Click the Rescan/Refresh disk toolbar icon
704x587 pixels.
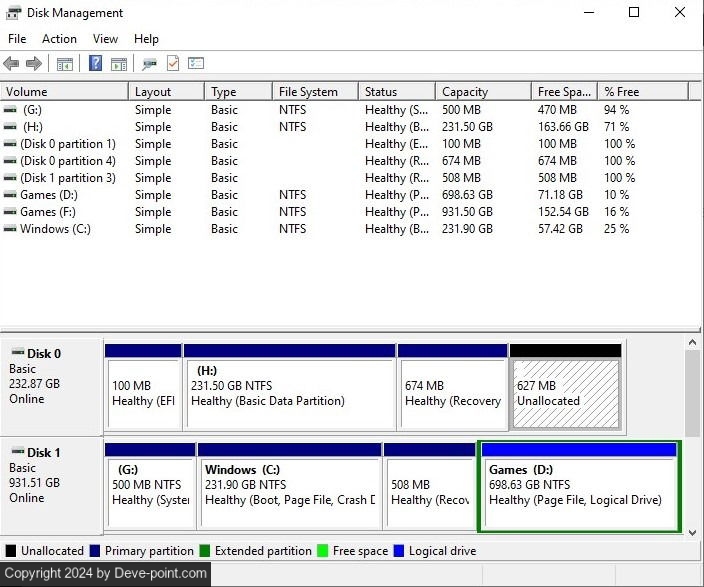tap(149, 64)
